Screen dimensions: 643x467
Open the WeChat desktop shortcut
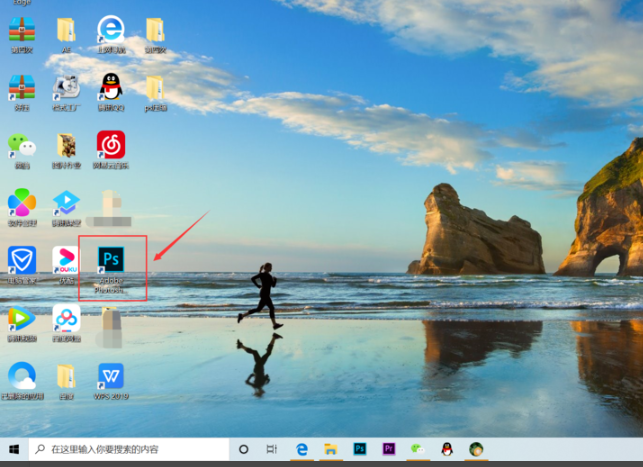pyautogui.click(x=21, y=146)
